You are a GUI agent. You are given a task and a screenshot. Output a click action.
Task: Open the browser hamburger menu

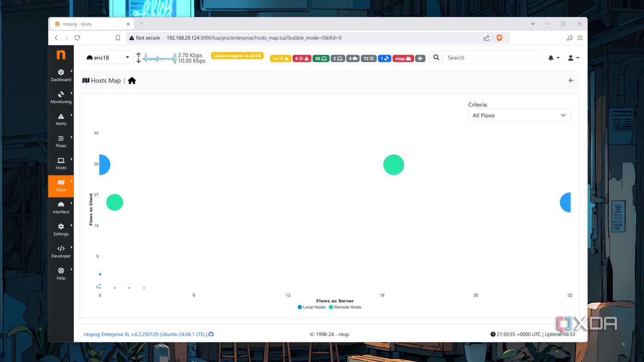click(580, 38)
